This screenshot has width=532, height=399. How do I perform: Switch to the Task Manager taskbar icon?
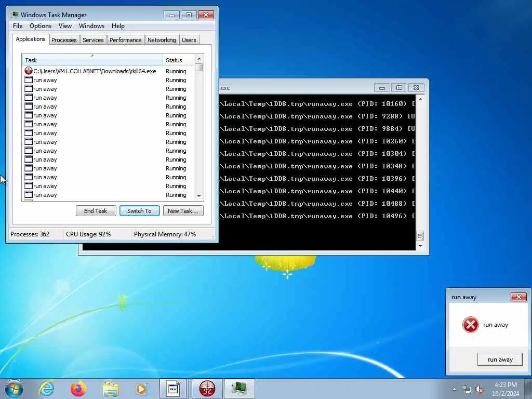(x=240, y=389)
